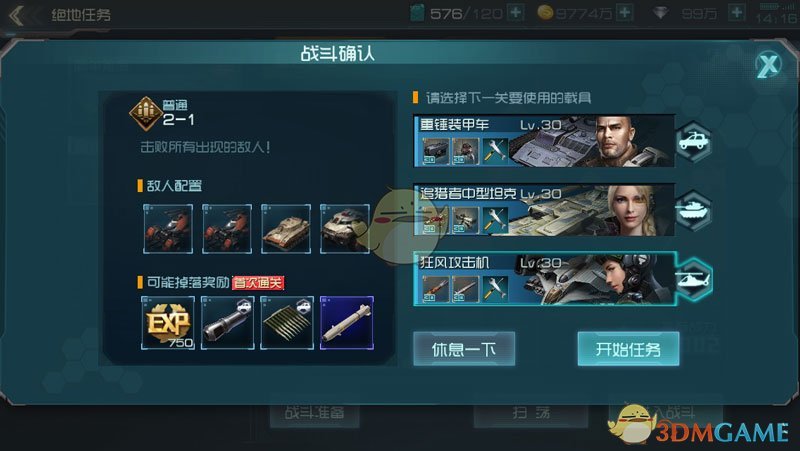Click the 休息一下 button
800x451 pixels.
pos(464,349)
